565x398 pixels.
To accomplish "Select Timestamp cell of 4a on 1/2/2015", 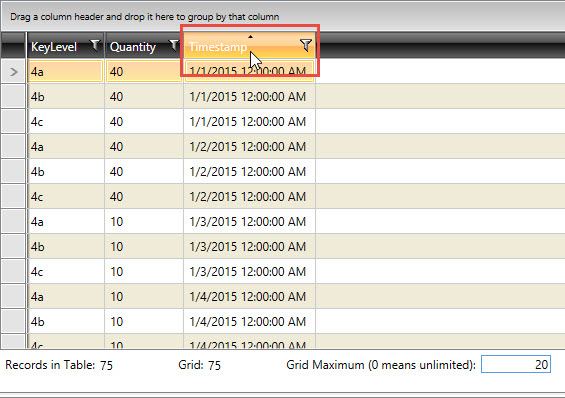I will pos(250,147).
